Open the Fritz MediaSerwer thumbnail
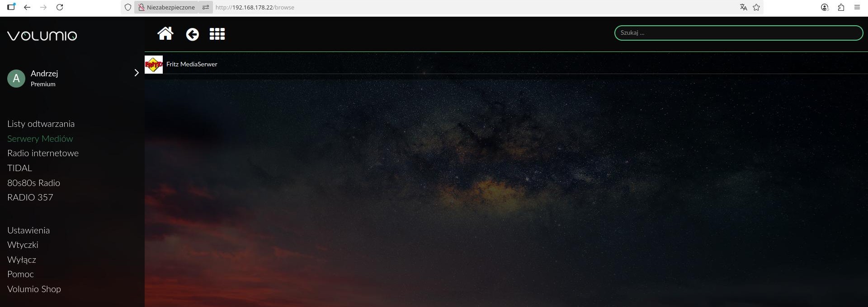The height and width of the screenshot is (307, 868). point(154,65)
